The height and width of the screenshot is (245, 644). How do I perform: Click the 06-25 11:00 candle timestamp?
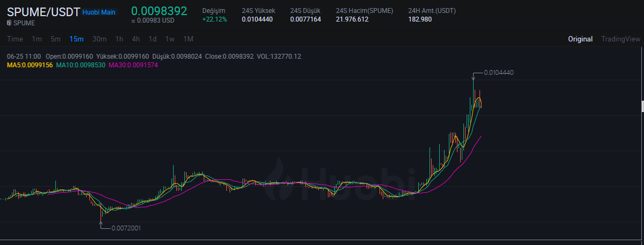tap(24, 57)
